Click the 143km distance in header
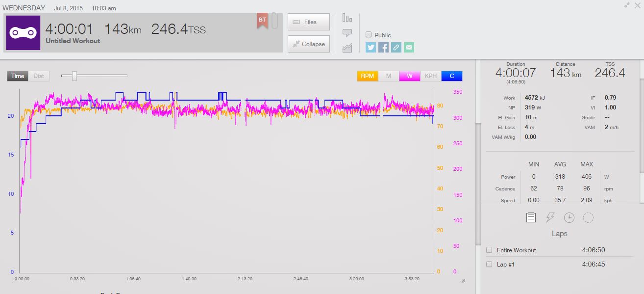 click(123, 29)
